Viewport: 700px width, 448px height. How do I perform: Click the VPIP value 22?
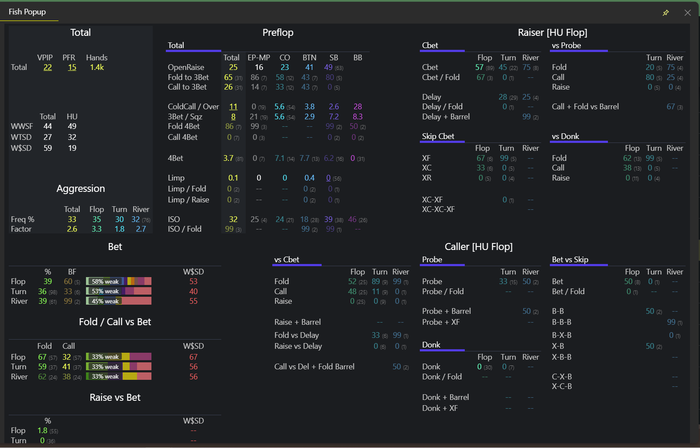[x=47, y=67]
